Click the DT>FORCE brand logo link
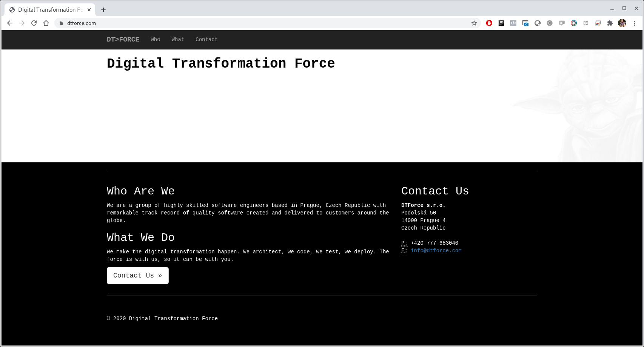The width and height of the screenshot is (644, 347). [123, 39]
